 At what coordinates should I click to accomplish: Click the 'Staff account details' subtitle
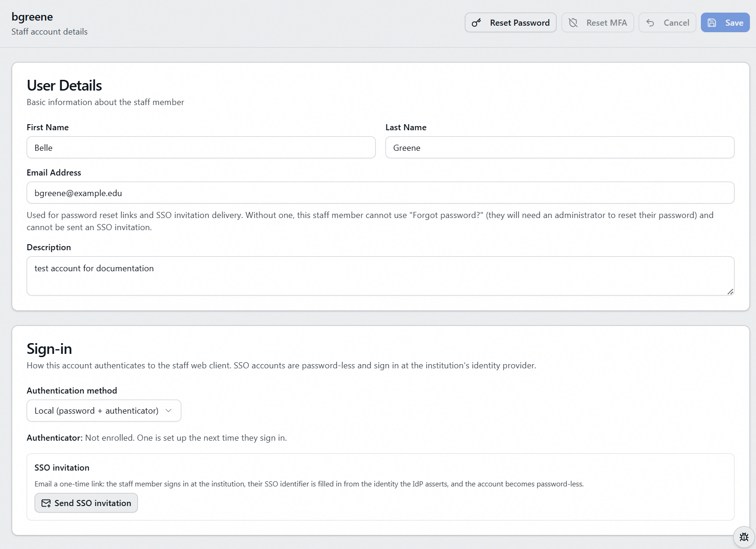coord(50,32)
